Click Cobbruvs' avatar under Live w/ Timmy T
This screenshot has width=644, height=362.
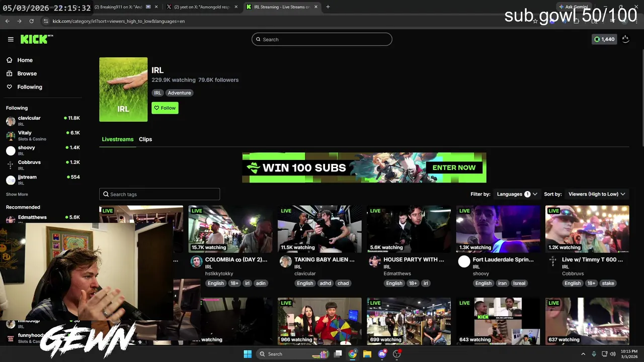(553, 261)
